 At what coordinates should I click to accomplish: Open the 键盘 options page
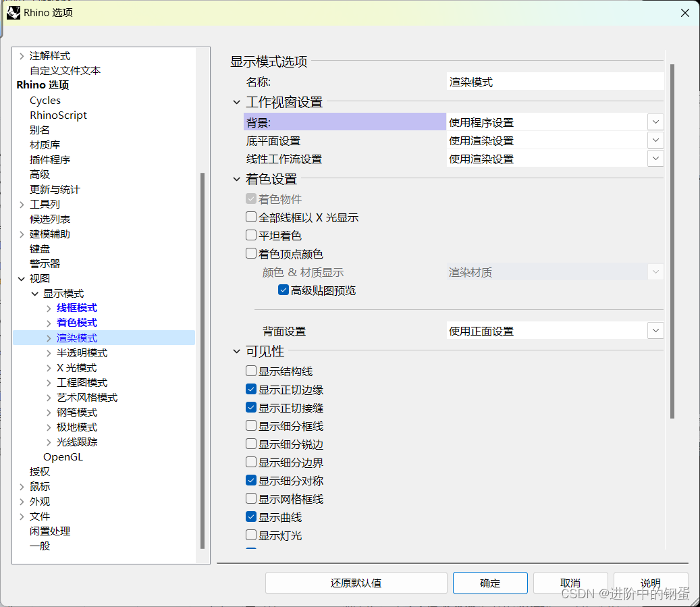(39, 248)
